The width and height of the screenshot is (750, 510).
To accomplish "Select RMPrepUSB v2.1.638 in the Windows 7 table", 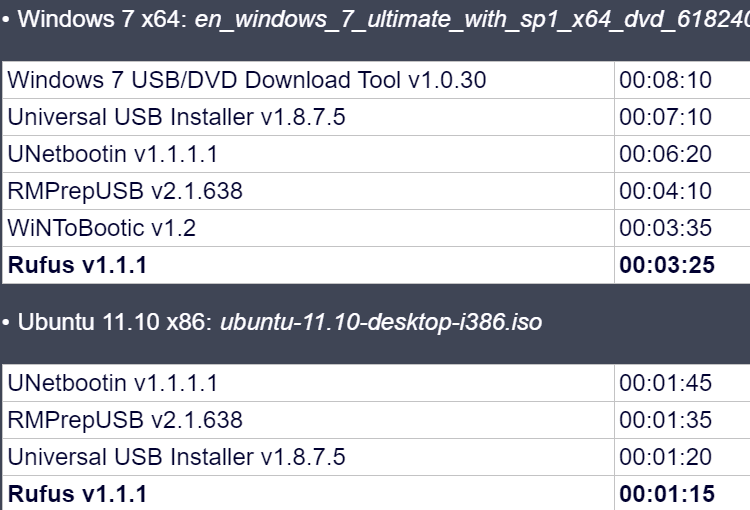I will click(125, 191).
